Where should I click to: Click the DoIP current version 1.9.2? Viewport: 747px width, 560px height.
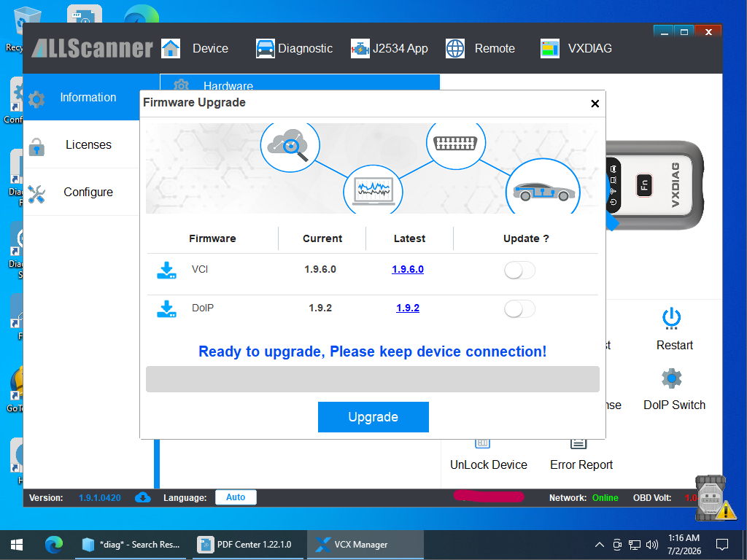320,308
